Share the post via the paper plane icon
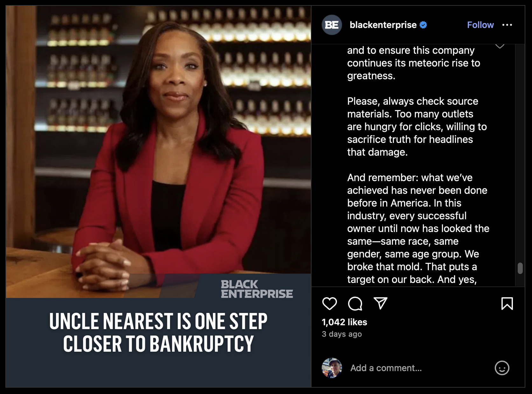The width and height of the screenshot is (532, 394). (380, 303)
